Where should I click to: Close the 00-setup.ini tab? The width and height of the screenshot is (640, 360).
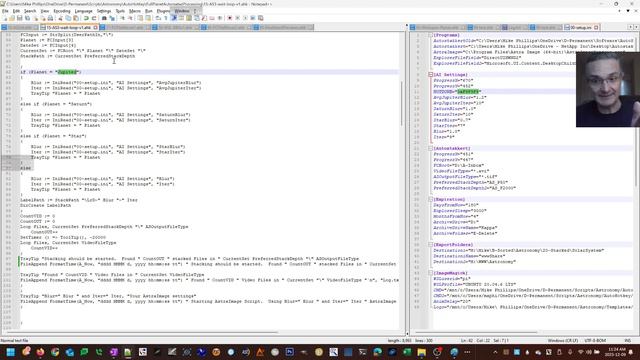point(596,27)
